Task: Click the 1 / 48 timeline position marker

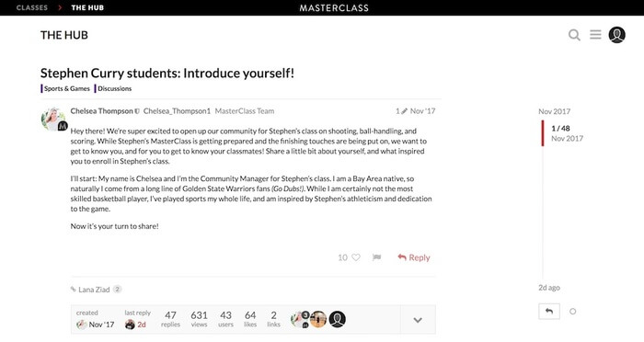Action: pos(560,128)
